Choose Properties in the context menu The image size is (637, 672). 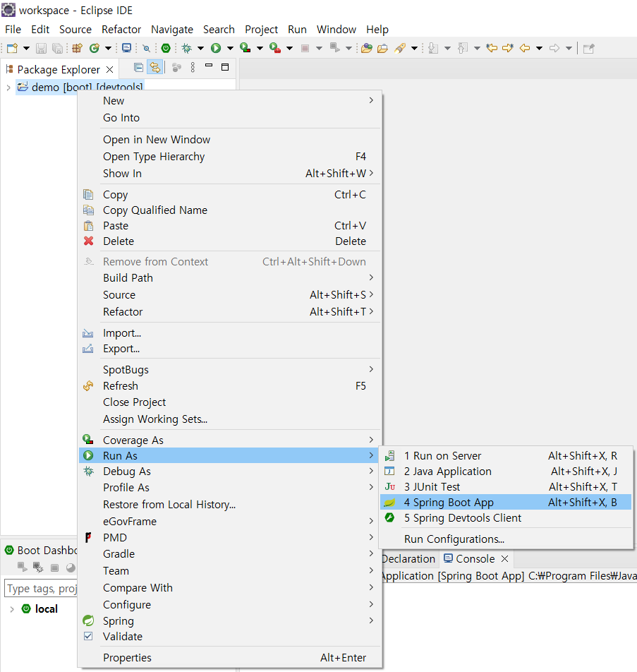pos(229,657)
